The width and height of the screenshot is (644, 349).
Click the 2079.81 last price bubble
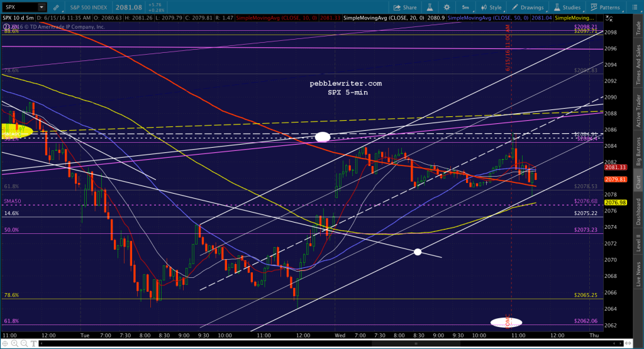615,179
